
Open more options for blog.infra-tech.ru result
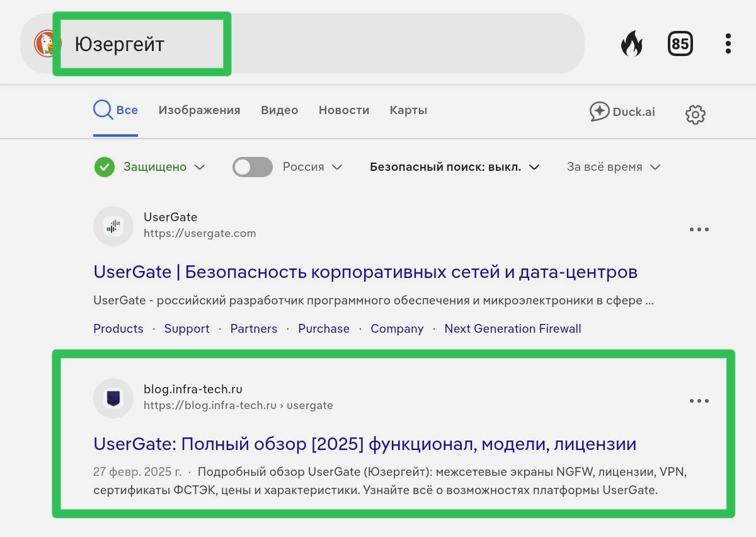tap(699, 401)
